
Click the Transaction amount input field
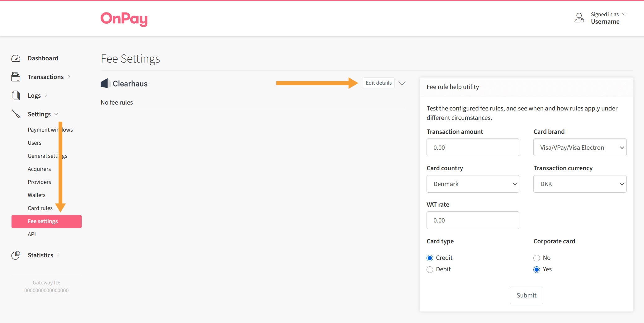click(x=473, y=147)
